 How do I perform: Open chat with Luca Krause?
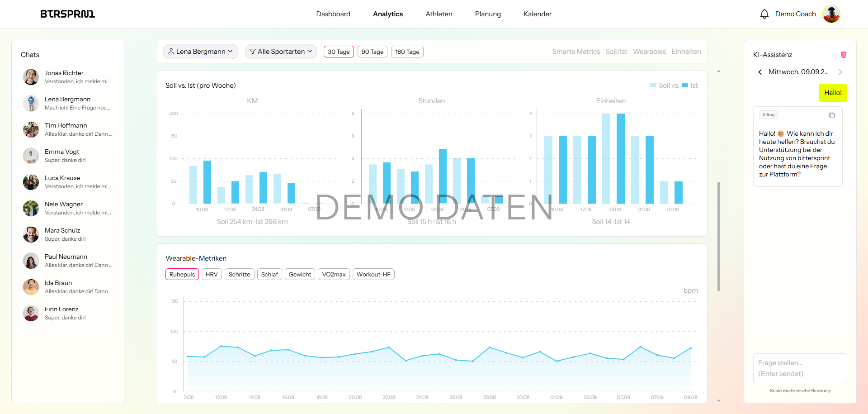[68, 182]
